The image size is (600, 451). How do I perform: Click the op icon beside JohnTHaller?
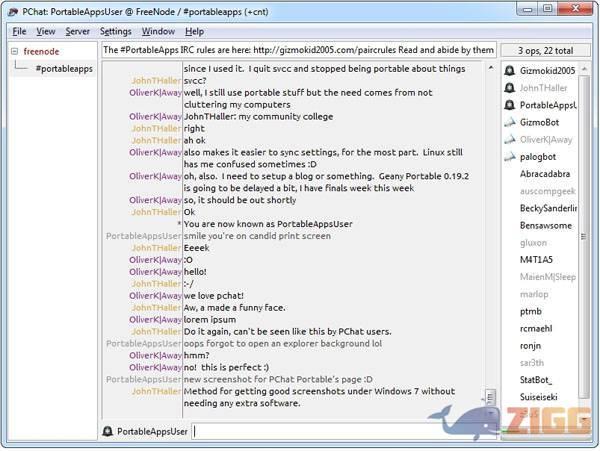pyautogui.click(x=510, y=88)
